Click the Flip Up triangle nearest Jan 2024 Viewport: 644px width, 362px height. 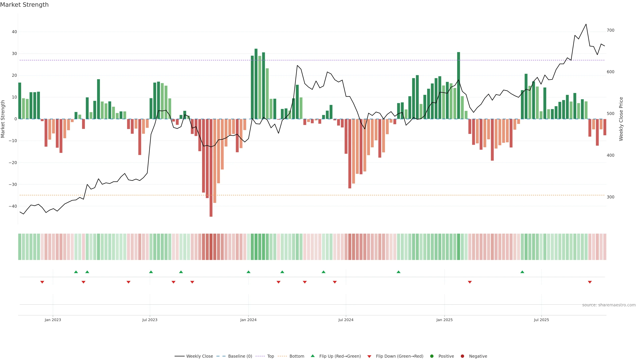point(249,272)
